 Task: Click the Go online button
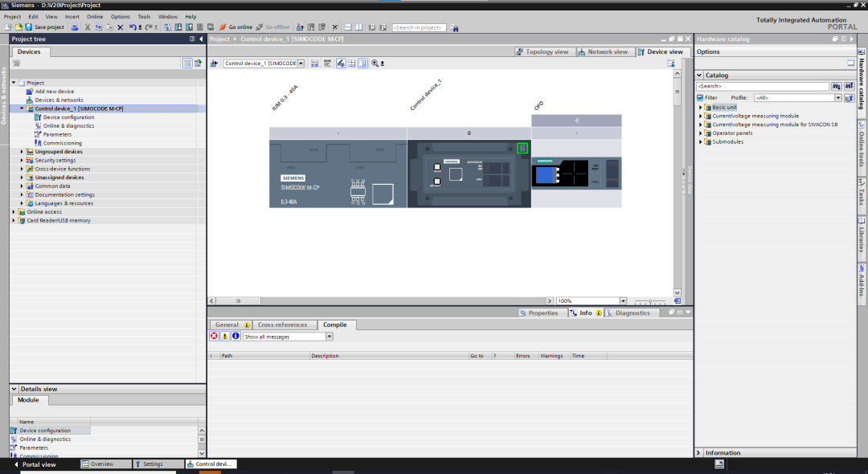[235, 27]
